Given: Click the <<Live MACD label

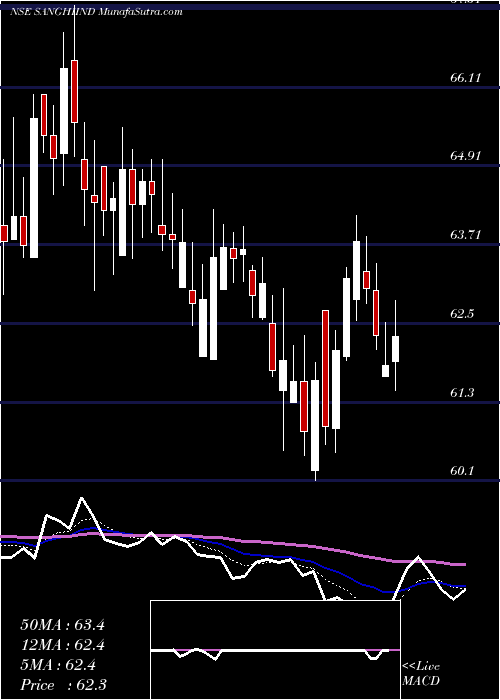Looking at the screenshot, I should pyautogui.click(x=421, y=674).
